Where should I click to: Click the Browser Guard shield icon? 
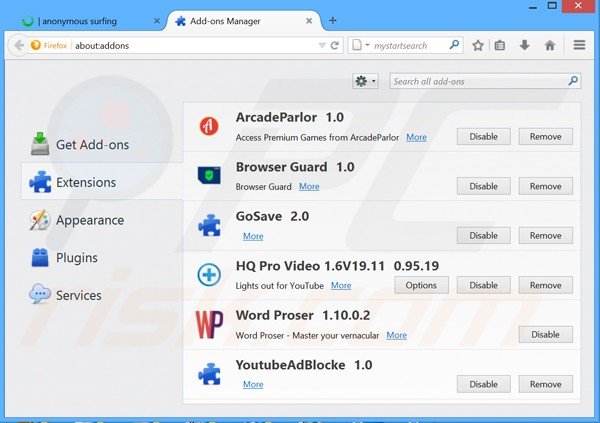click(x=209, y=175)
